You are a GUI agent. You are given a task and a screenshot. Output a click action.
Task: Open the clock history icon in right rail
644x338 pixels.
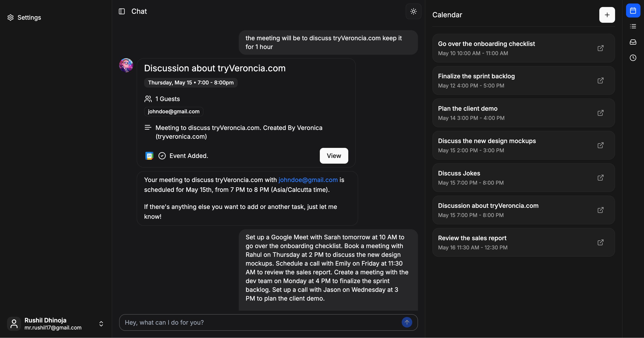click(633, 58)
